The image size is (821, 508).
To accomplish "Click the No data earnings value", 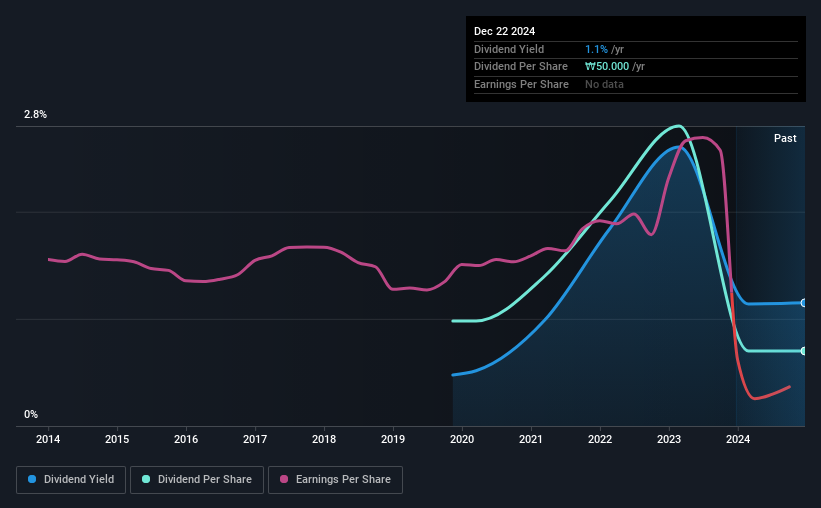I will (x=604, y=84).
